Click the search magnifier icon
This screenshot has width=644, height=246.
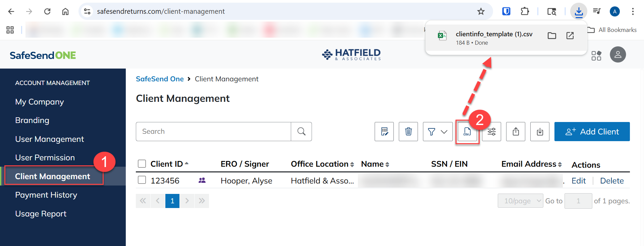click(x=301, y=131)
